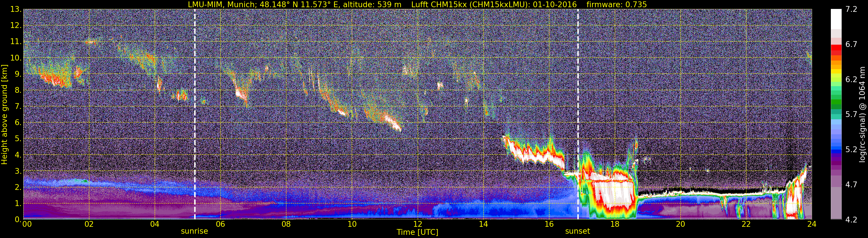Click the '2.' tick on the height axis

pyautogui.click(x=18, y=187)
